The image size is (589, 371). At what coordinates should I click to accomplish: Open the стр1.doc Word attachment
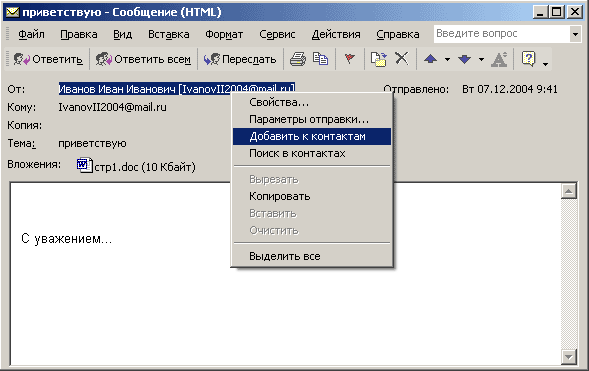(x=136, y=166)
